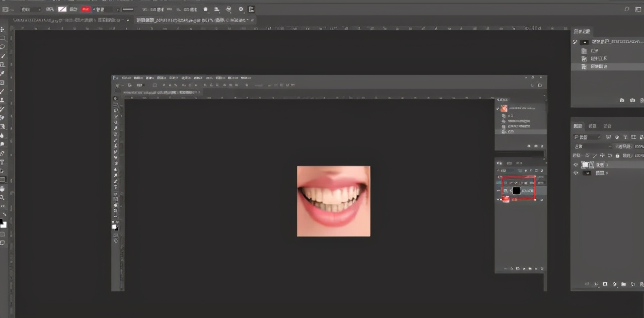This screenshot has width=644, height=318.
Task: Select the Move tool in the toolbar
Action: [x=3, y=29]
